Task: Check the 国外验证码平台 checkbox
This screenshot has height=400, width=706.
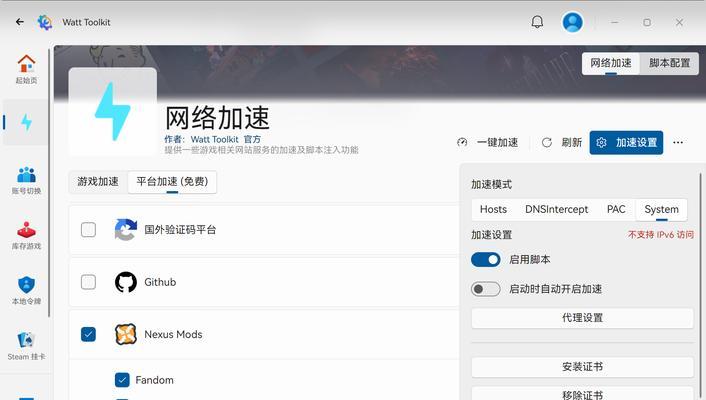Action: click(88, 229)
